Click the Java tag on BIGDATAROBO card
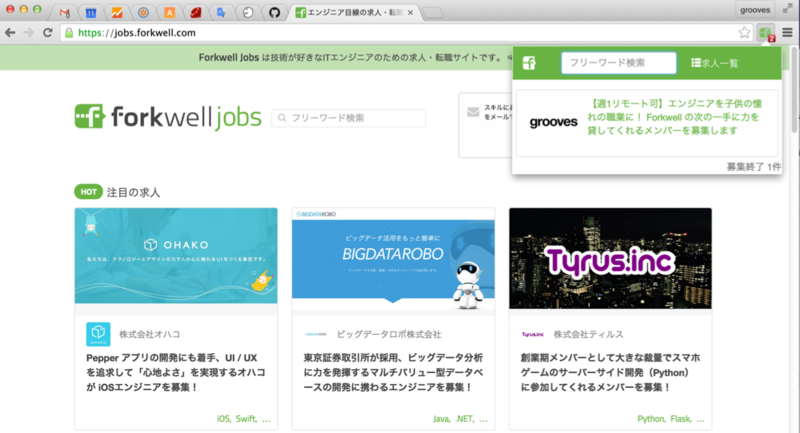 (x=441, y=419)
